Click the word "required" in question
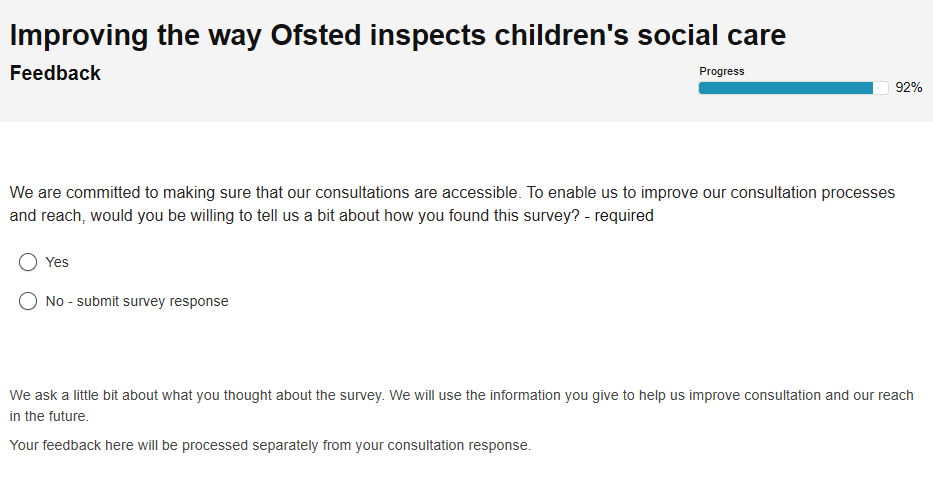 (x=624, y=215)
